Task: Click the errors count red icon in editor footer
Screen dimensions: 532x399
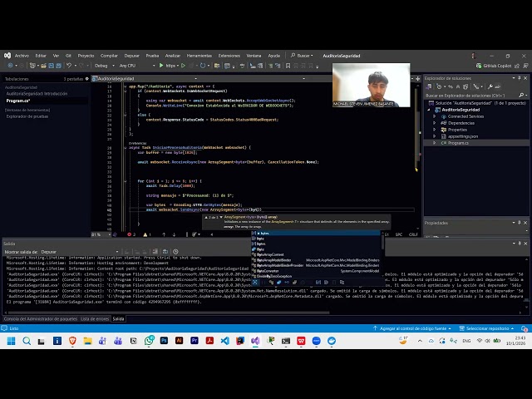Action: 131,234
